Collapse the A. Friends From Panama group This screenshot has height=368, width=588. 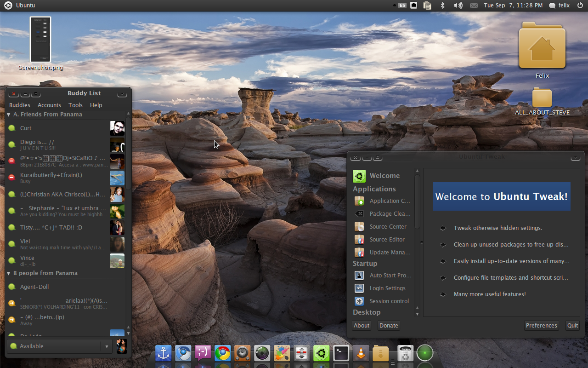9,115
